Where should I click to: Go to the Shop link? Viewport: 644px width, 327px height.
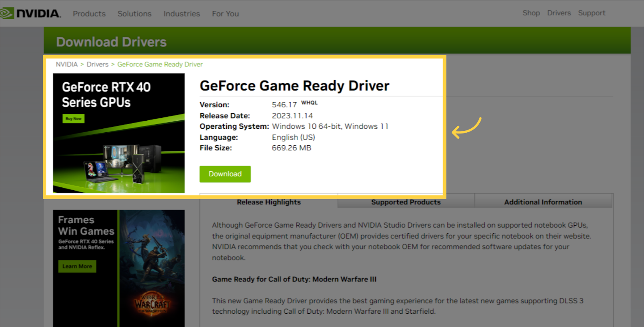[x=531, y=13]
